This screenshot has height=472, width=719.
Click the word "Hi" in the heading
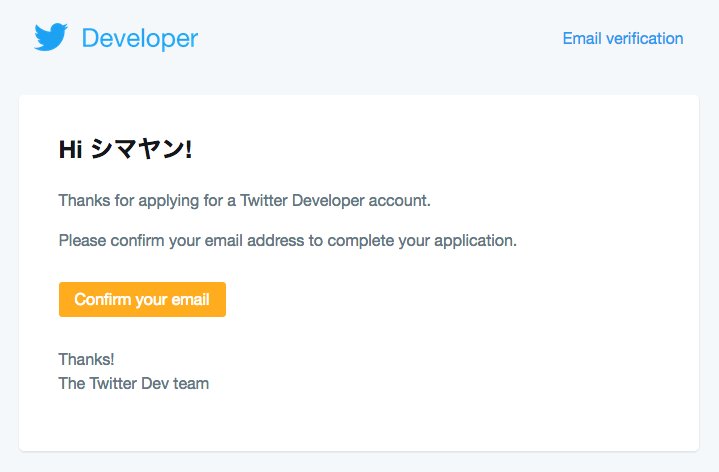tap(71, 150)
